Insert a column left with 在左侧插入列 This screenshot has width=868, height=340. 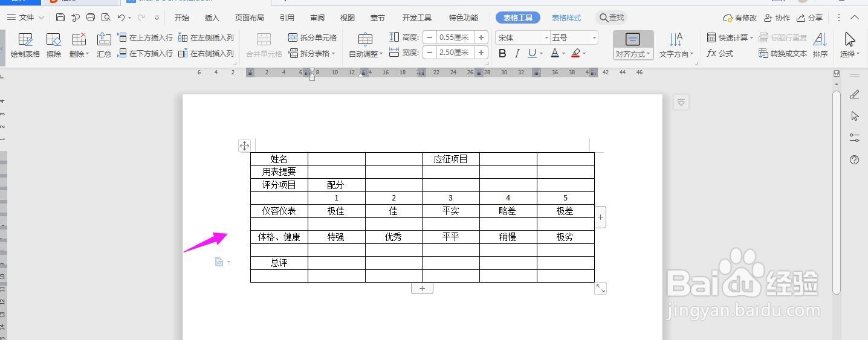(x=206, y=37)
